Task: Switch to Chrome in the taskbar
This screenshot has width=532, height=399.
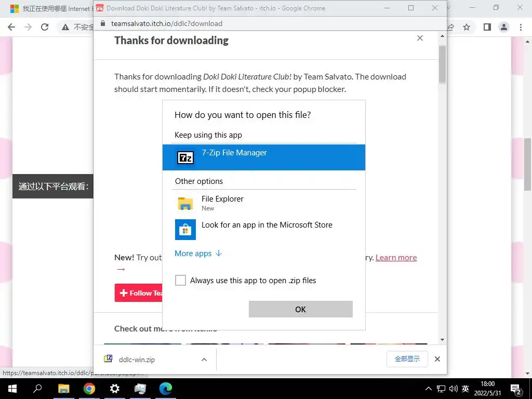Action: (x=89, y=389)
